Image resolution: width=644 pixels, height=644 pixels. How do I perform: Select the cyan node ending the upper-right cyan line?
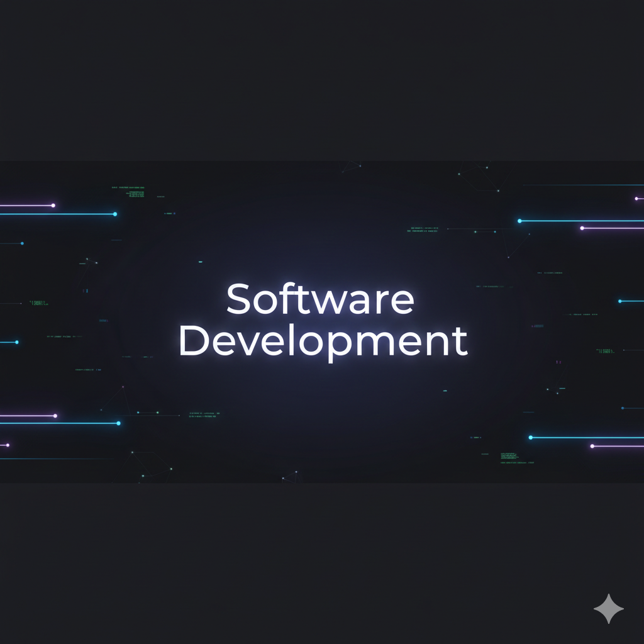(x=519, y=221)
